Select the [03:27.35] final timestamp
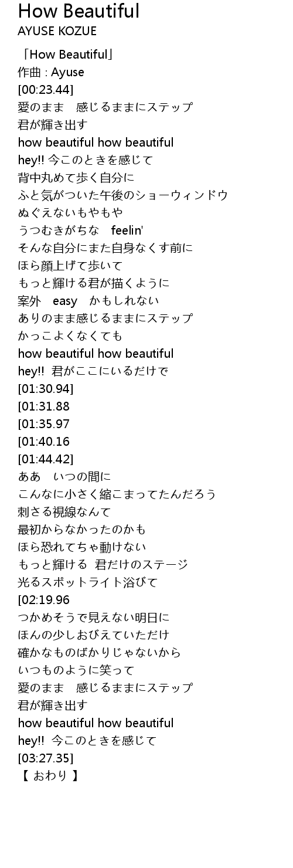Image resolution: width=293 pixels, height=868 pixels. tap(46, 758)
